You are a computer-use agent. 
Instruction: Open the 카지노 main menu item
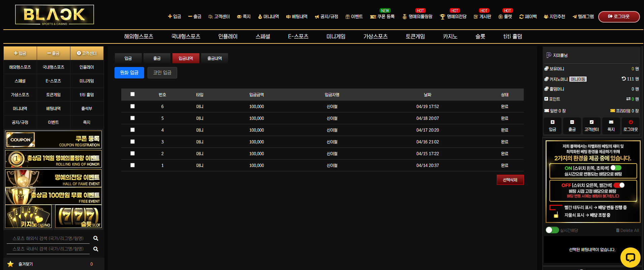[450, 36]
